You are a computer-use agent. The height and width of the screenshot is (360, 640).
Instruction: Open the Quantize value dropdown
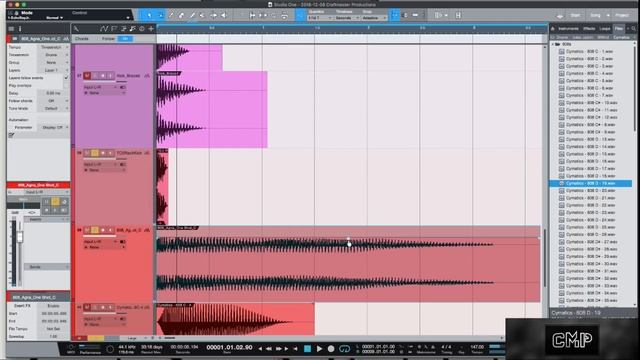coord(320,18)
